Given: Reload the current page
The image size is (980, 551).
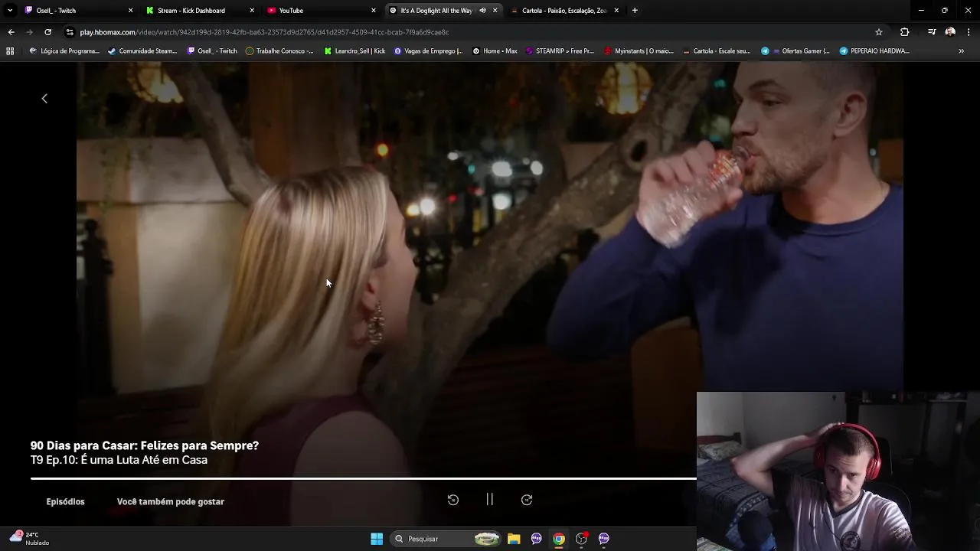Looking at the screenshot, I should click(x=47, y=32).
